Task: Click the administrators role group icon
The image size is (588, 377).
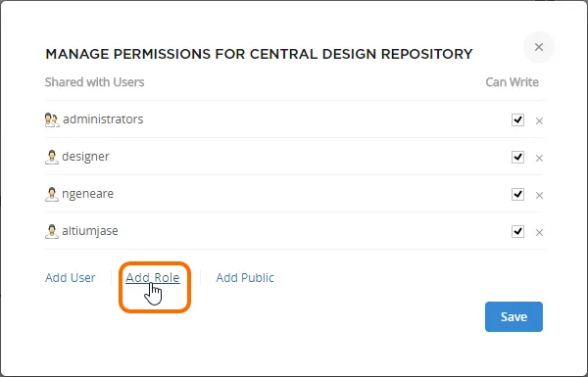Action: 52,120
